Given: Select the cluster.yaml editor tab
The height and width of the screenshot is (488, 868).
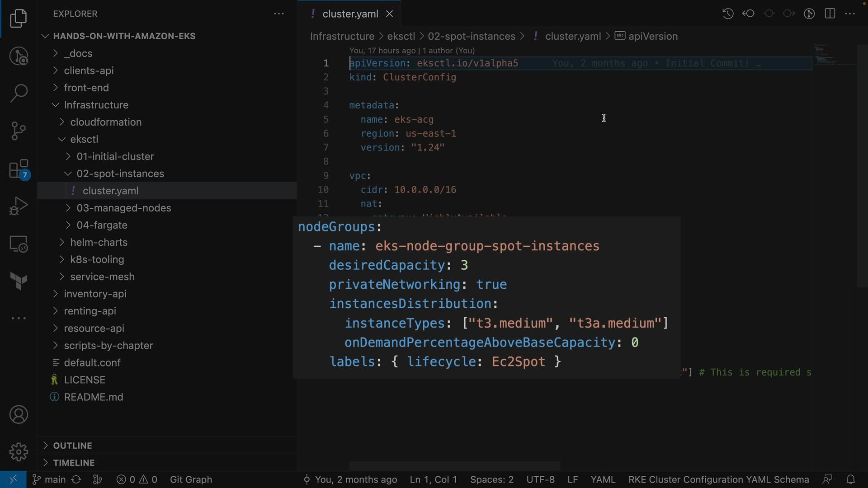Looking at the screenshot, I should (350, 14).
